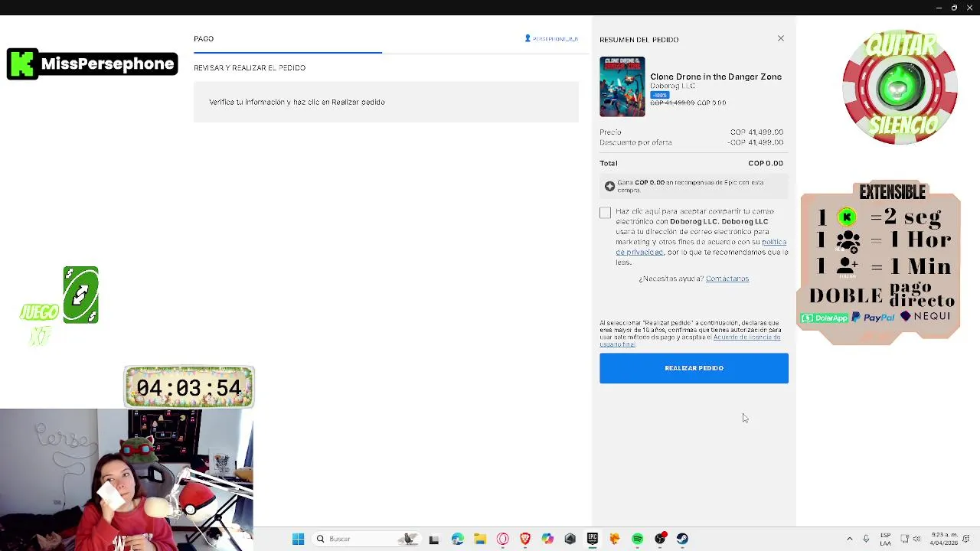This screenshot has height=551, width=980.
Task: Click the user account icon
Action: point(528,38)
